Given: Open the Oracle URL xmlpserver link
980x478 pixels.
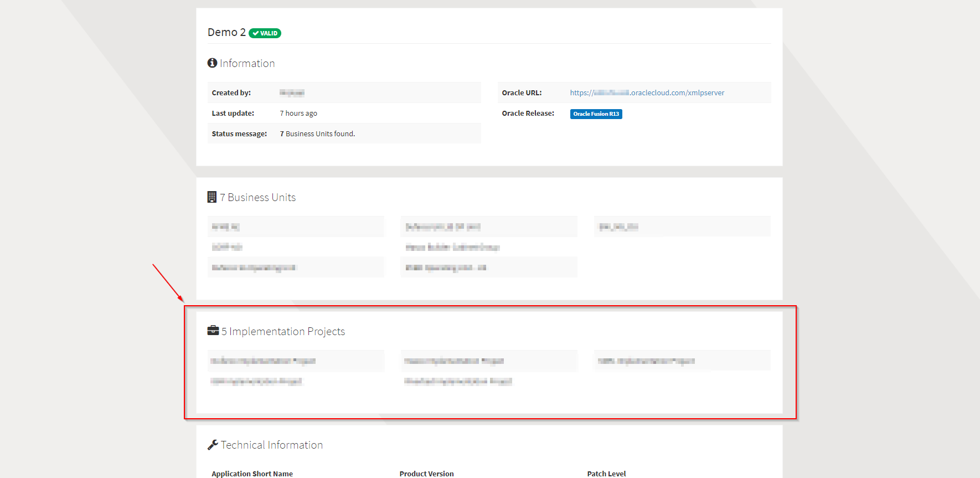Looking at the screenshot, I should (x=647, y=93).
